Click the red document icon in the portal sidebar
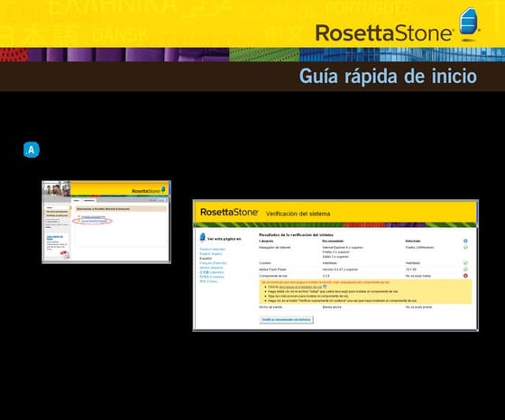Screen dimensions: 505x420 [65, 254]
